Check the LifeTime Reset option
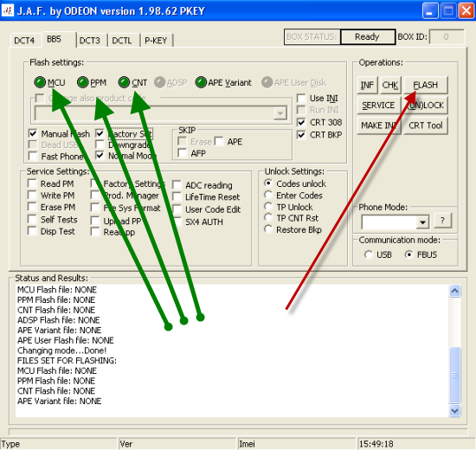 click(177, 196)
